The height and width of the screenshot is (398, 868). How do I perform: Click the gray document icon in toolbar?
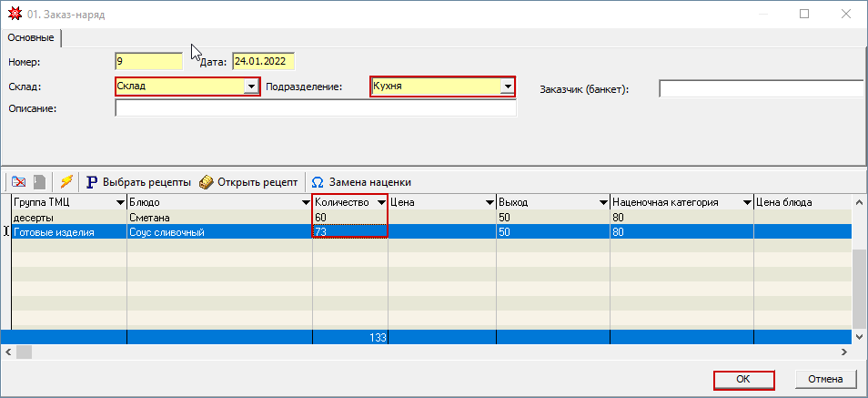click(x=39, y=181)
